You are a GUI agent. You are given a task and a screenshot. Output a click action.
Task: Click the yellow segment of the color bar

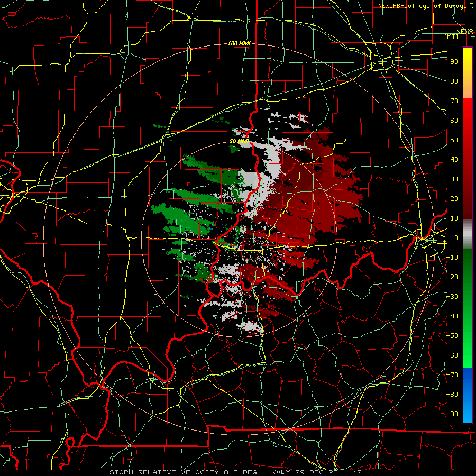[467, 73]
